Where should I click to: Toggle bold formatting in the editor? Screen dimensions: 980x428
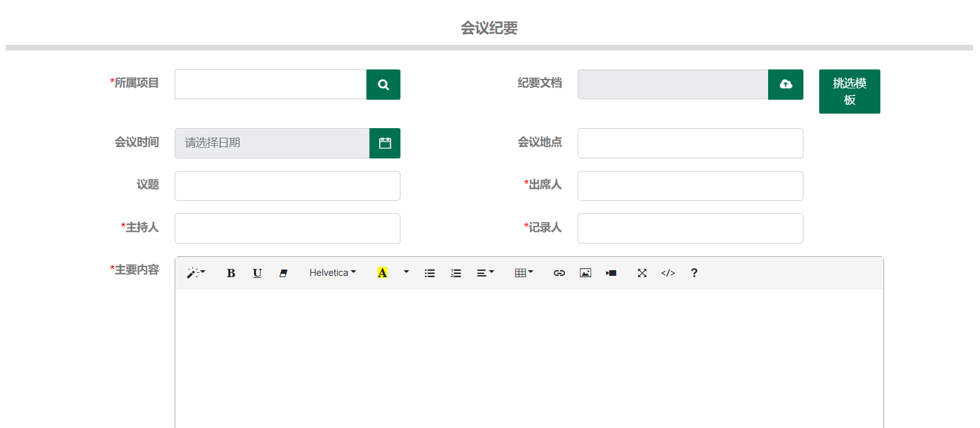(231, 273)
